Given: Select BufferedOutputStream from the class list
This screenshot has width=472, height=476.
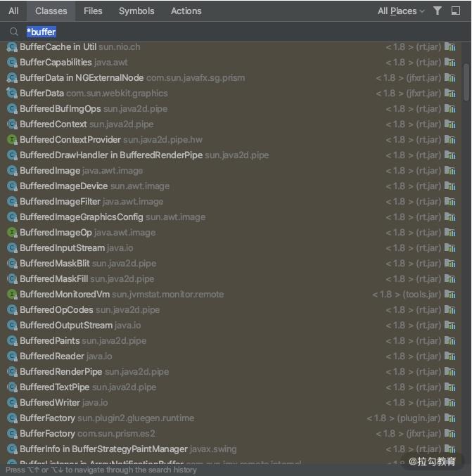Looking at the screenshot, I should tap(79, 326).
